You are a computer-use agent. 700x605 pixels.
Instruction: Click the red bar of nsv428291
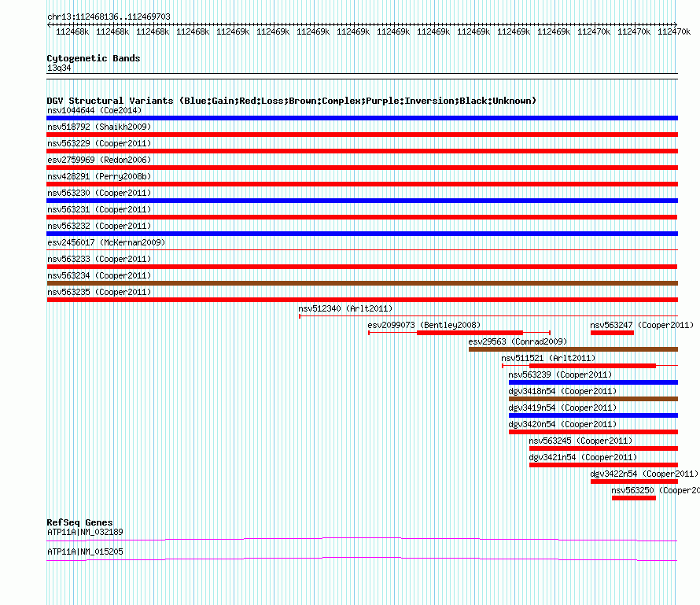(362, 184)
